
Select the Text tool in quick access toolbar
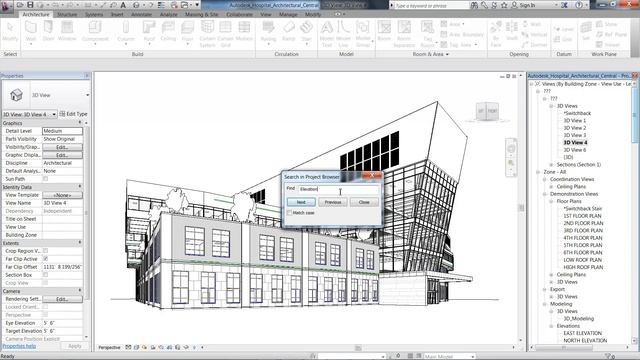click(123, 5)
